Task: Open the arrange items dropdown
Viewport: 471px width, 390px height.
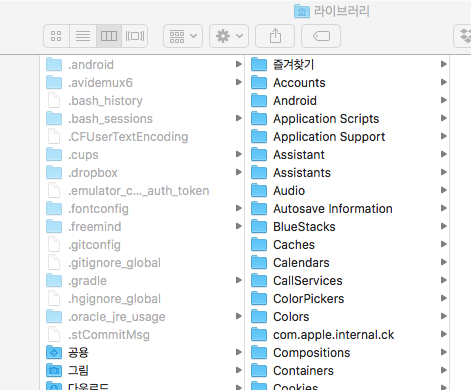Action: pos(183,36)
